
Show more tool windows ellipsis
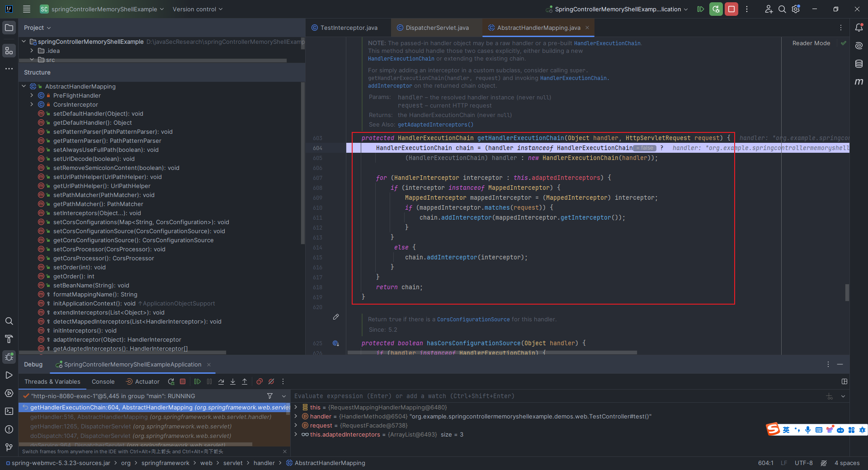(9, 69)
